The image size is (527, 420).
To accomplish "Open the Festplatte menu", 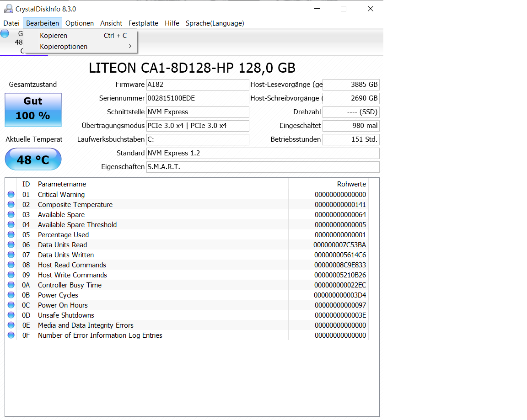I will point(144,23).
